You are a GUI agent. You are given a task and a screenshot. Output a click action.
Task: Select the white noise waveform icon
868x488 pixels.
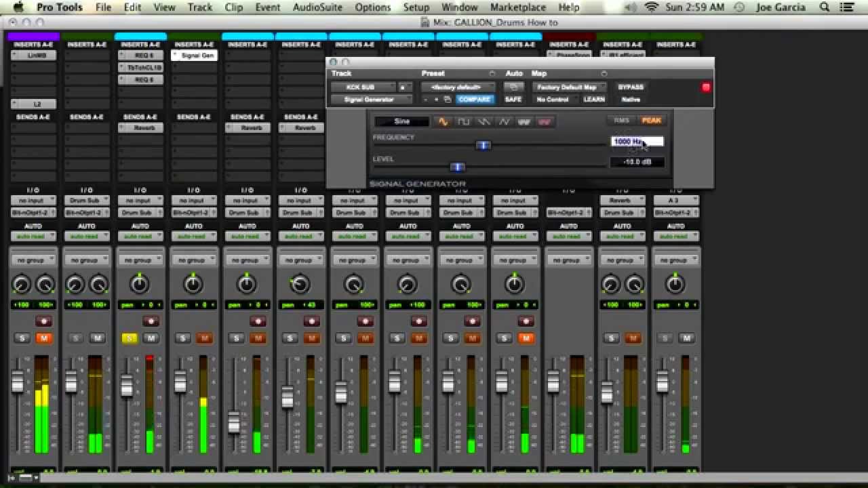pos(524,122)
